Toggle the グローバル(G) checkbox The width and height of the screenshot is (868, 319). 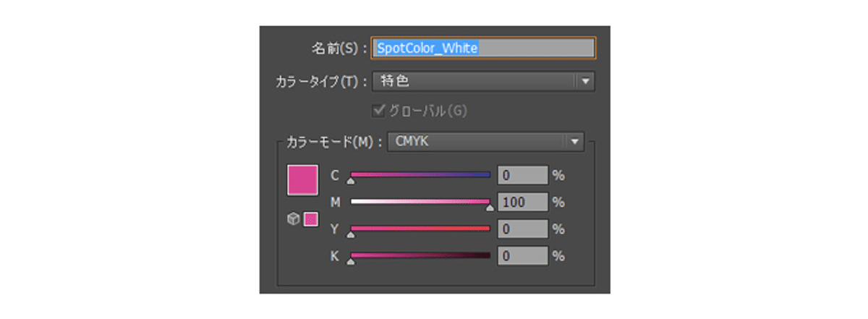[376, 111]
